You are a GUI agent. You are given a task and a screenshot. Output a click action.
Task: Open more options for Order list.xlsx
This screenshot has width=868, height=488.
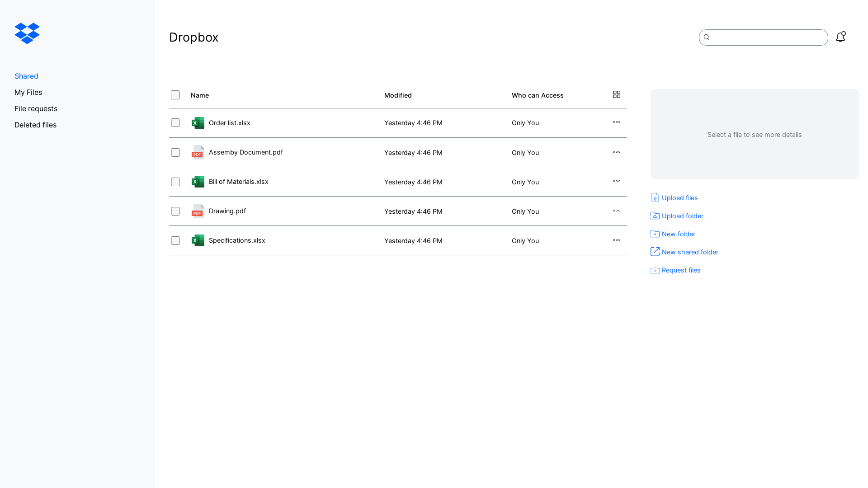click(617, 122)
